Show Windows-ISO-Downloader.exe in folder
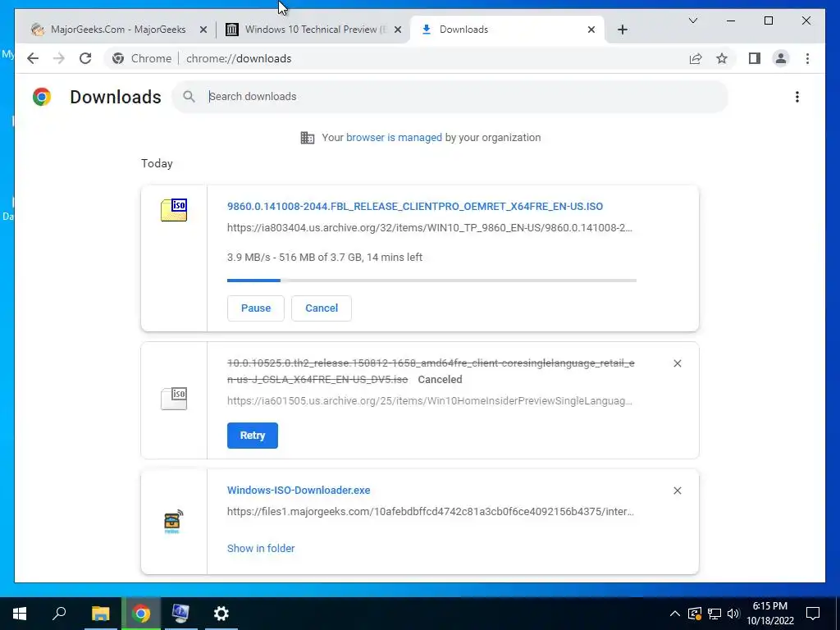This screenshot has width=840, height=630. pyautogui.click(x=261, y=548)
